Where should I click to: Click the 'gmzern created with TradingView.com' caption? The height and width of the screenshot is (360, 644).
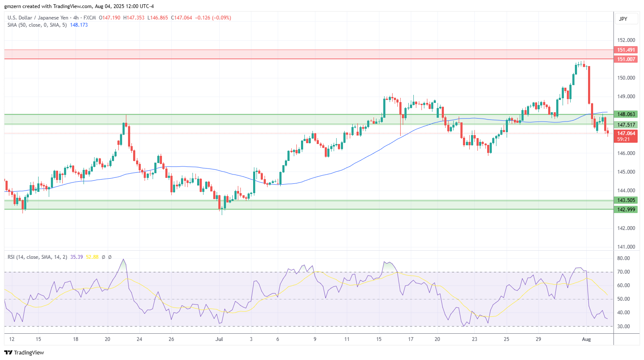[48, 6]
